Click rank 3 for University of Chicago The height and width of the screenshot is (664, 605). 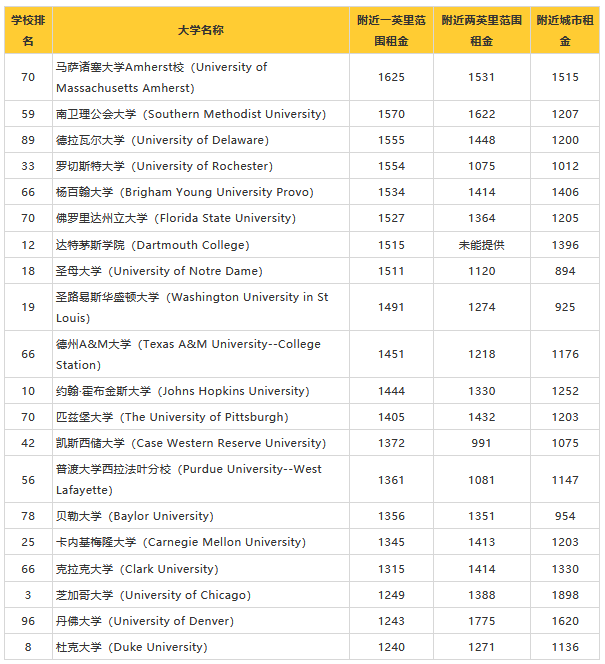(x=28, y=595)
